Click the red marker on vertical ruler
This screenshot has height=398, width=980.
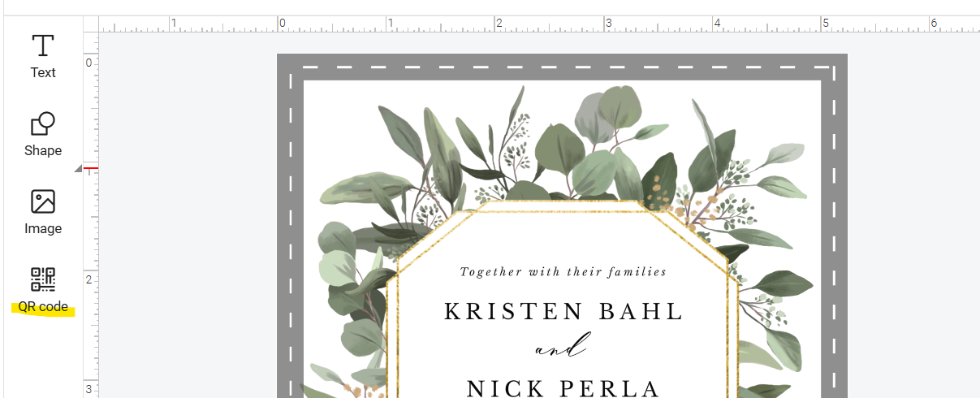coord(91,167)
